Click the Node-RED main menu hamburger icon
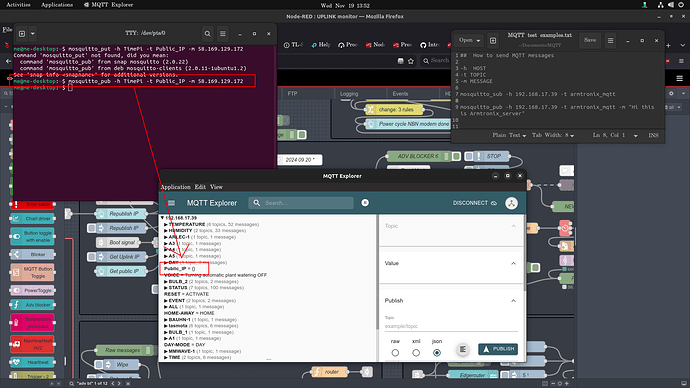This screenshot has height=388, width=690. (679, 78)
